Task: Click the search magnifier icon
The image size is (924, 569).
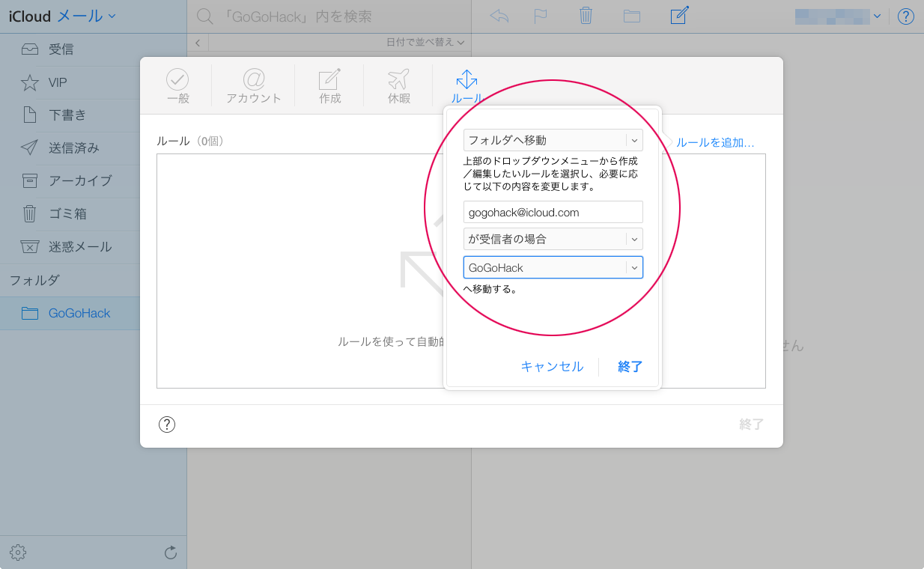Action: click(203, 16)
